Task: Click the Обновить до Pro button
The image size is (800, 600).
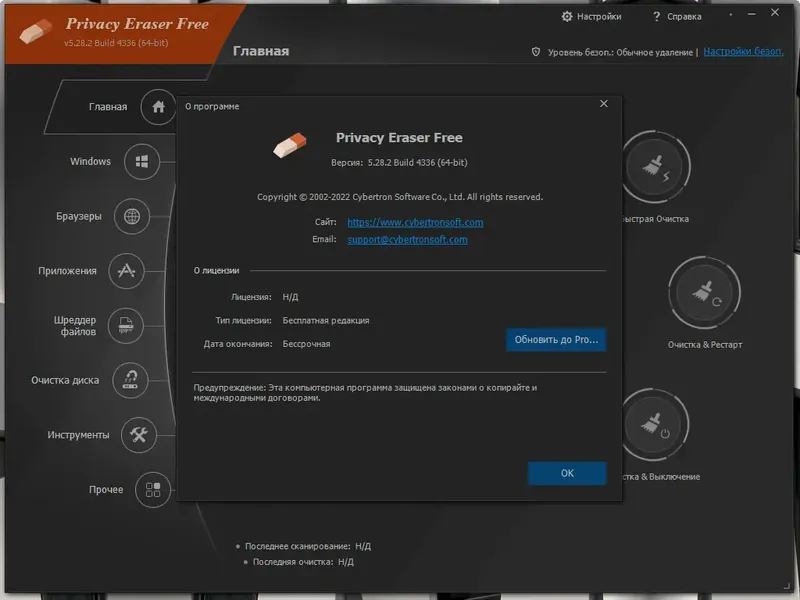Action: click(x=556, y=340)
